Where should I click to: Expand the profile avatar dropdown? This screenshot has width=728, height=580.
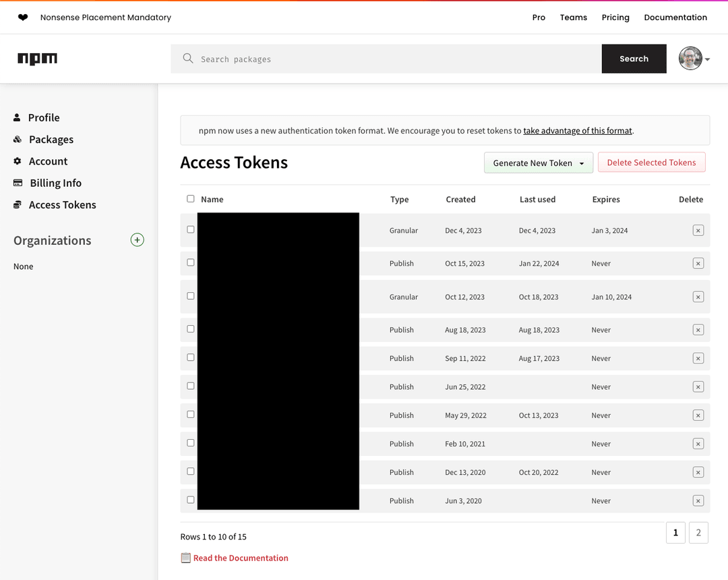click(x=694, y=58)
